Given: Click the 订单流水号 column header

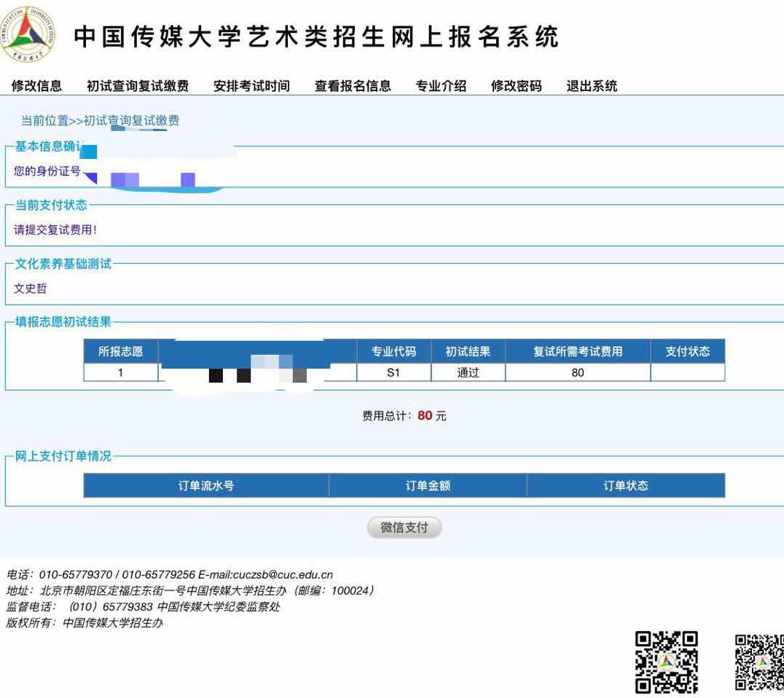Looking at the screenshot, I should tap(206, 485).
